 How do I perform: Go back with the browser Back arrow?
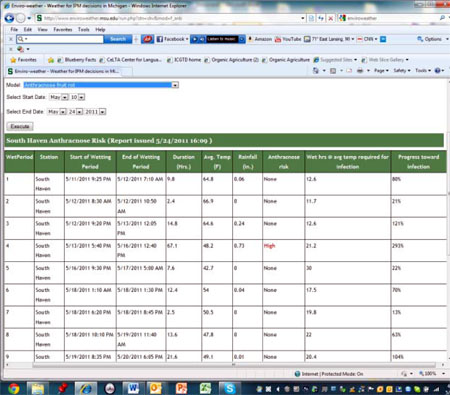[9, 18]
